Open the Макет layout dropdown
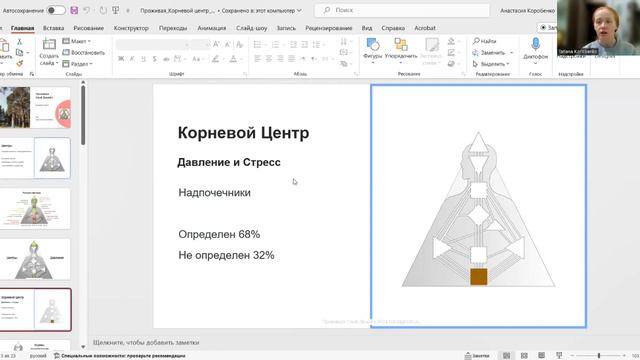This screenshot has width=640, height=360. click(x=77, y=41)
